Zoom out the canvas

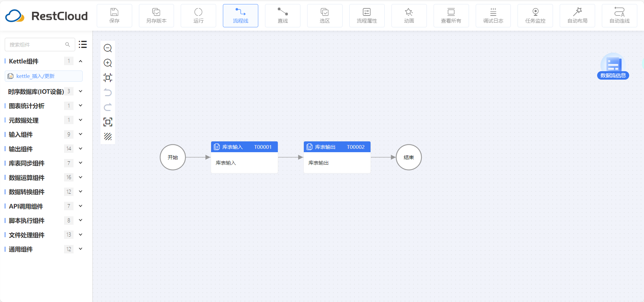pos(108,48)
